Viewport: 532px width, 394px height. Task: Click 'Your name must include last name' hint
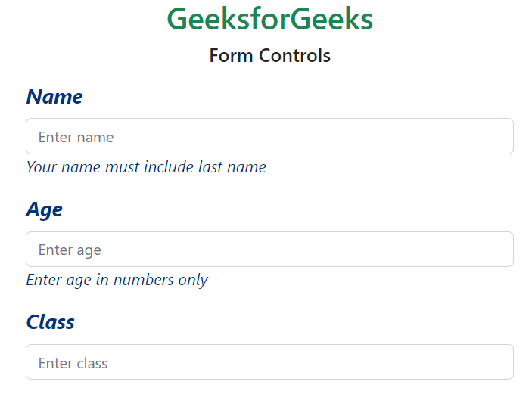(146, 167)
